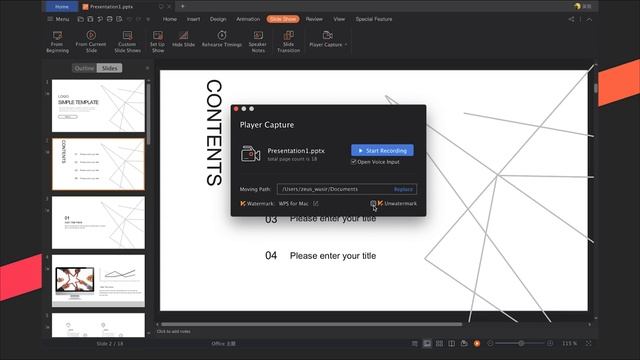
Task: Expand the Player Capture dropdown arrow
Action: (x=346, y=44)
